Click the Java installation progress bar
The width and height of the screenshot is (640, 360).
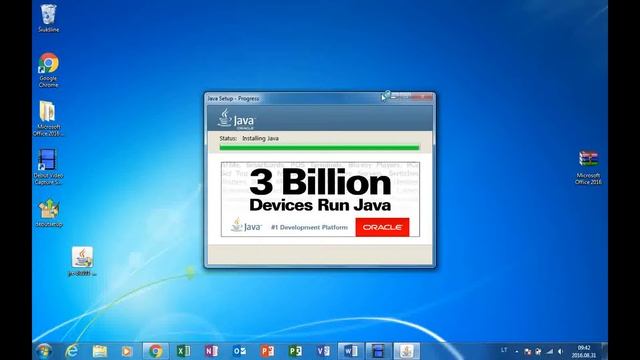[x=320, y=148]
